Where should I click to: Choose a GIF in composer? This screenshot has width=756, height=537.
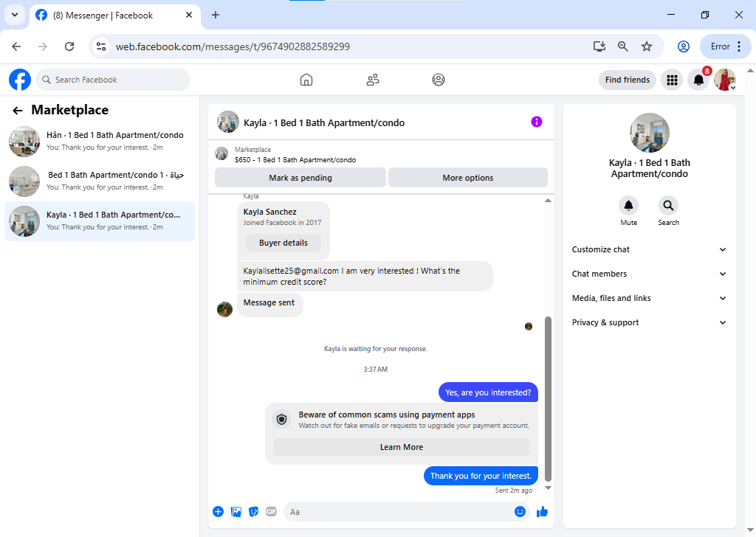[272, 511]
